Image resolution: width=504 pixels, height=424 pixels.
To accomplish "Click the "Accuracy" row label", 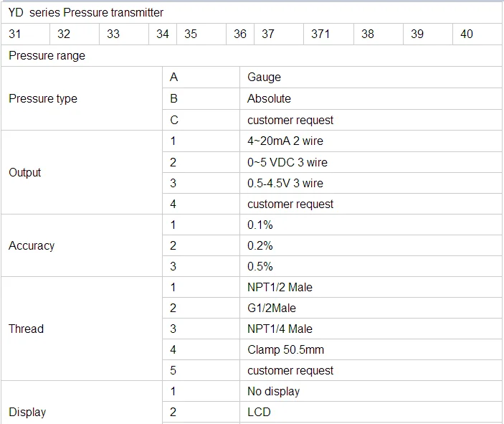I will 32,246.
